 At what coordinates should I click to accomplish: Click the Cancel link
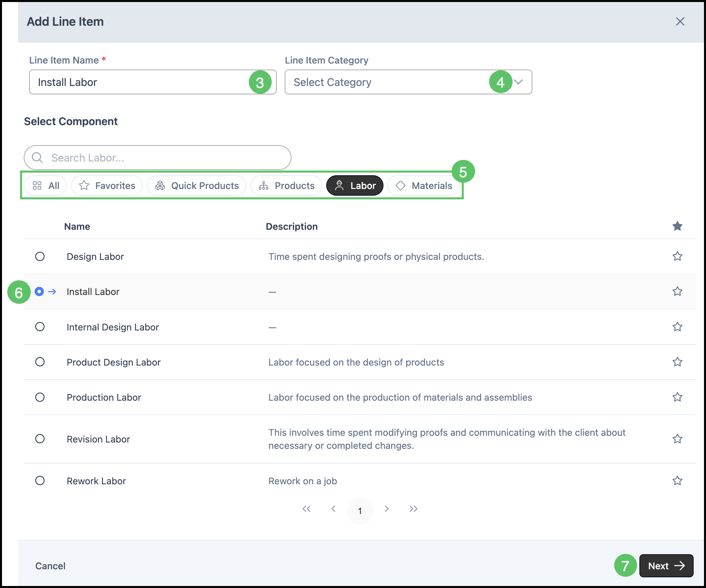tap(50, 566)
